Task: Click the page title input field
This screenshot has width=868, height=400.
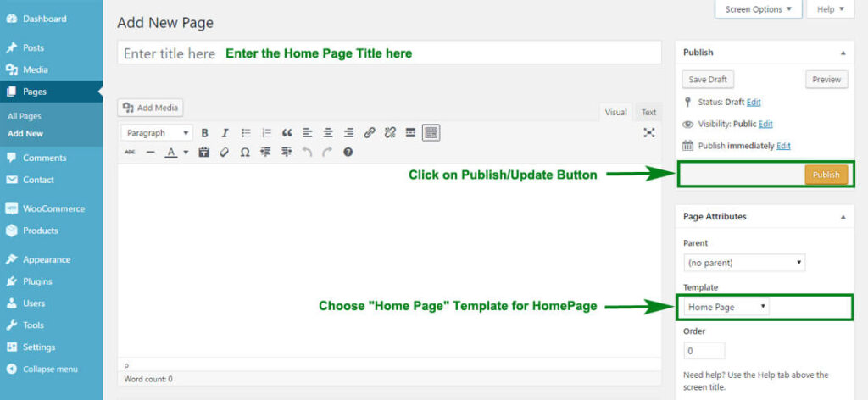Action: pyautogui.click(x=389, y=53)
